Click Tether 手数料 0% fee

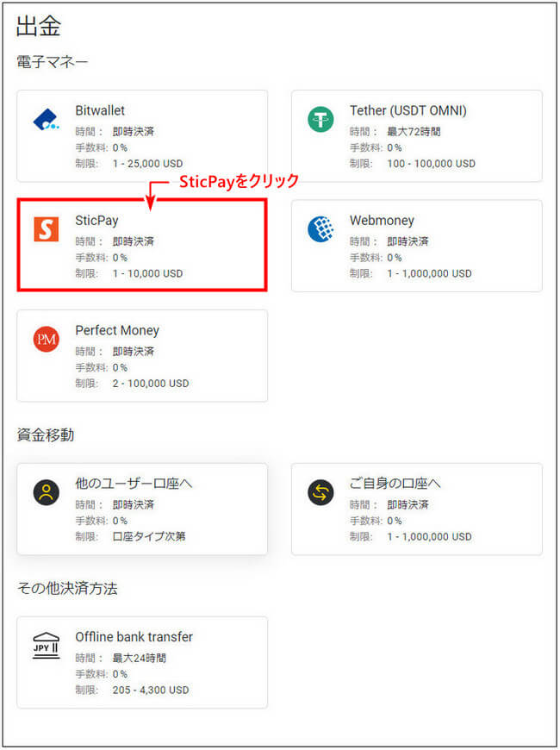tap(376, 147)
